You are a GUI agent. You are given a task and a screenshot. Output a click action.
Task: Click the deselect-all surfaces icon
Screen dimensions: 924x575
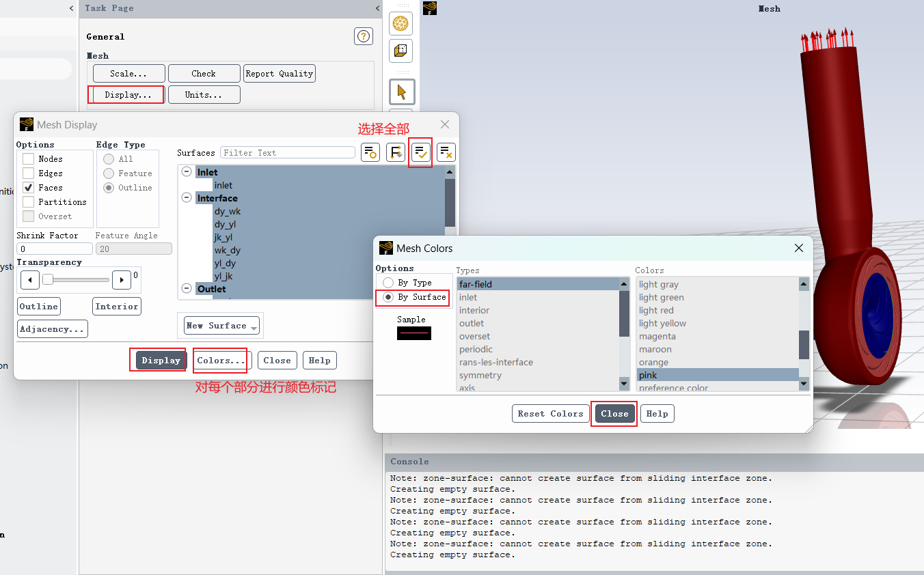point(446,152)
